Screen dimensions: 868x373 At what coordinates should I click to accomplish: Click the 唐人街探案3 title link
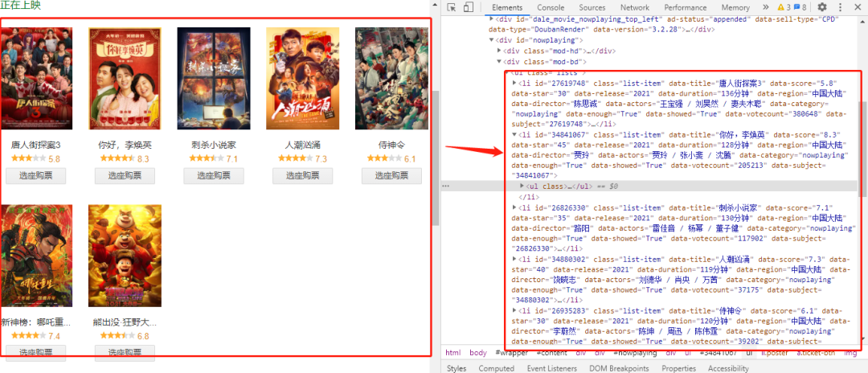tap(36, 145)
